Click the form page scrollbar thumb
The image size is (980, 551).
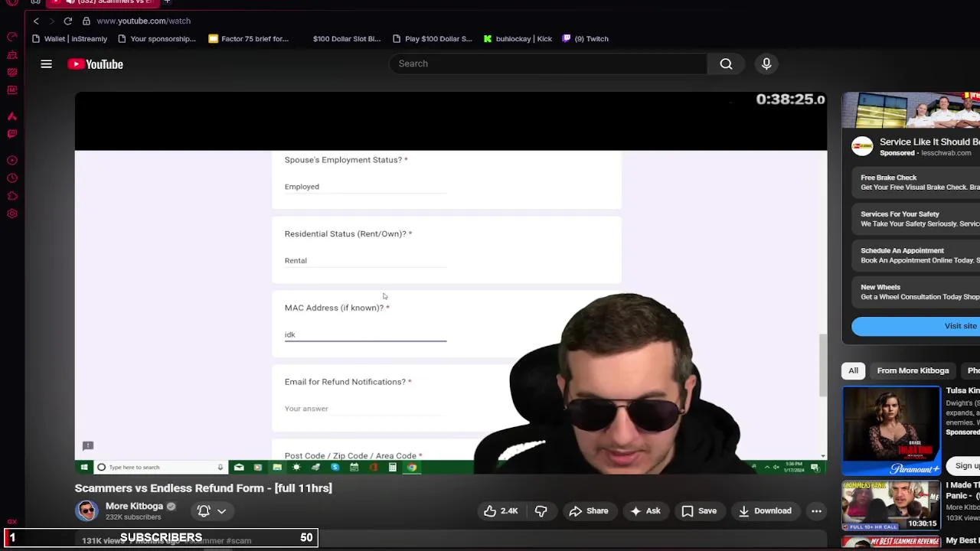pos(823,365)
